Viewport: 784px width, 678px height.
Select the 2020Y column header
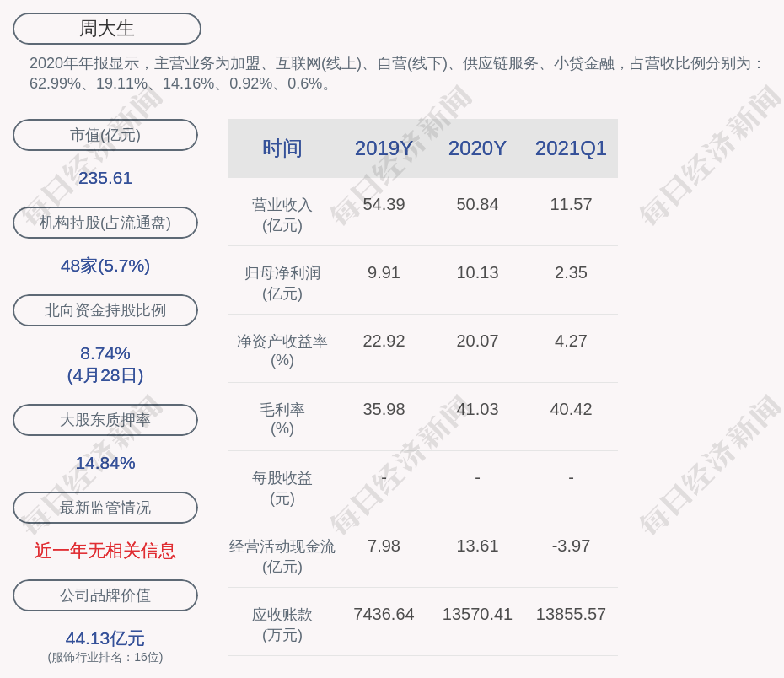point(477,148)
